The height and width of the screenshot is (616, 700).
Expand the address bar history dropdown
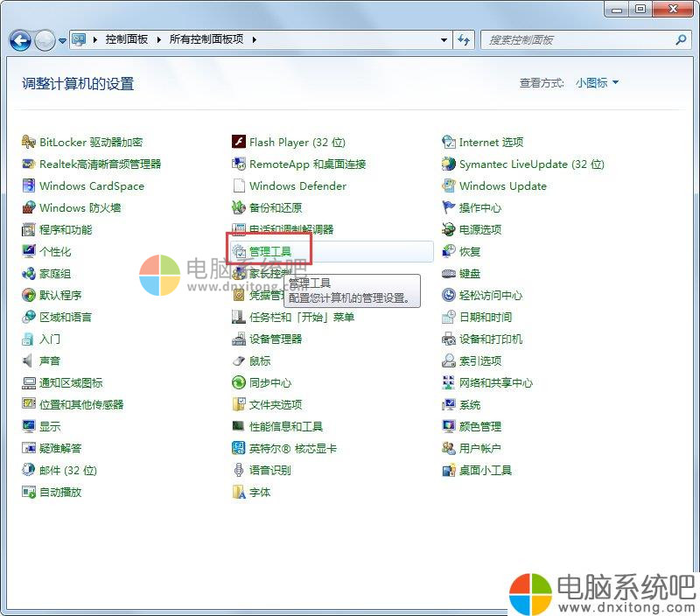pos(444,40)
